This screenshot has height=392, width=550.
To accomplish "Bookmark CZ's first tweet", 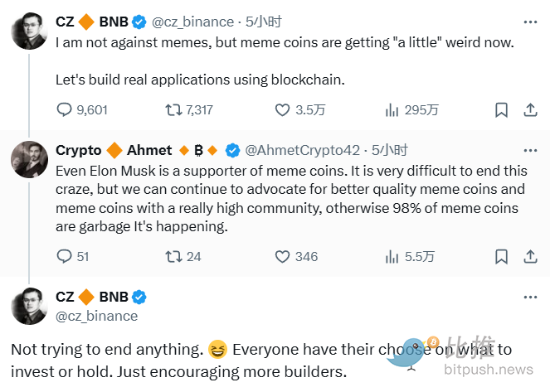I will [x=501, y=110].
